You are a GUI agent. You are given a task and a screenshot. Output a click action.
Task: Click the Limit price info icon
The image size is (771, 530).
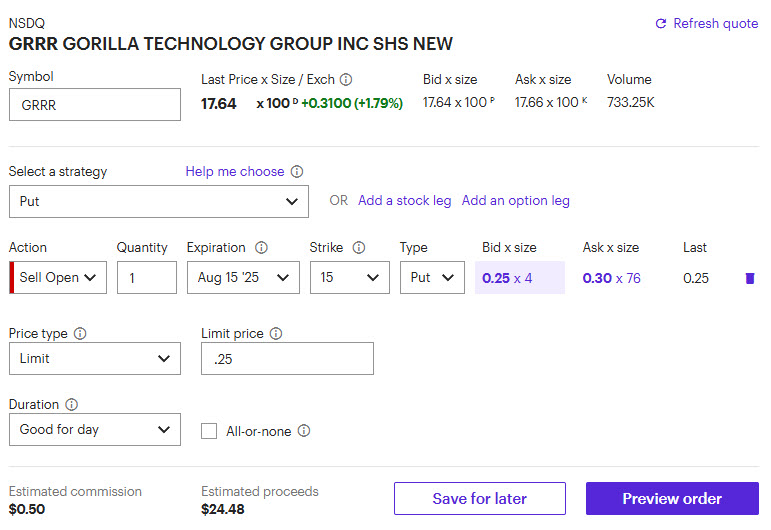click(x=276, y=334)
